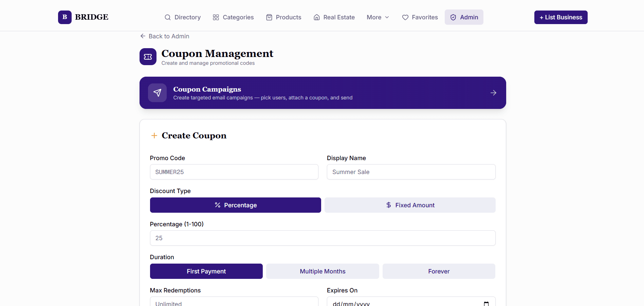Open Real Estate in the navigation
The height and width of the screenshot is (306, 644).
click(334, 17)
